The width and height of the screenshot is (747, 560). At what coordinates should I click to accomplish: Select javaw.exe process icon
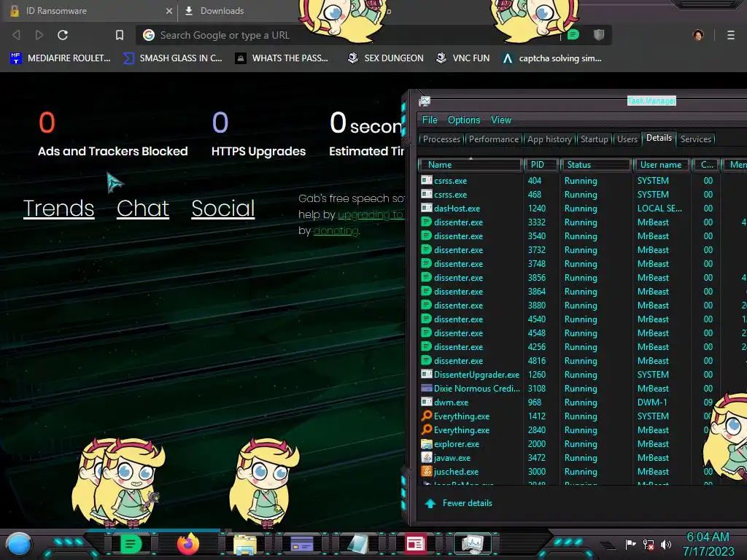[x=426, y=458]
